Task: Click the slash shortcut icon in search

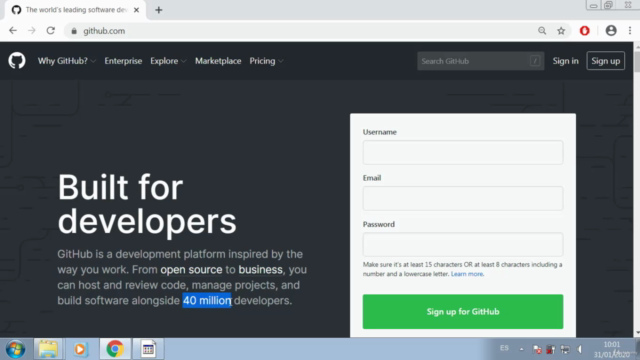Action: pos(535,61)
